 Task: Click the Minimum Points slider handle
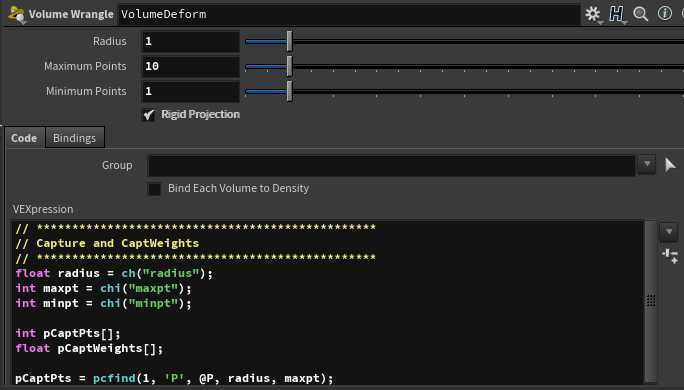tap(289, 91)
